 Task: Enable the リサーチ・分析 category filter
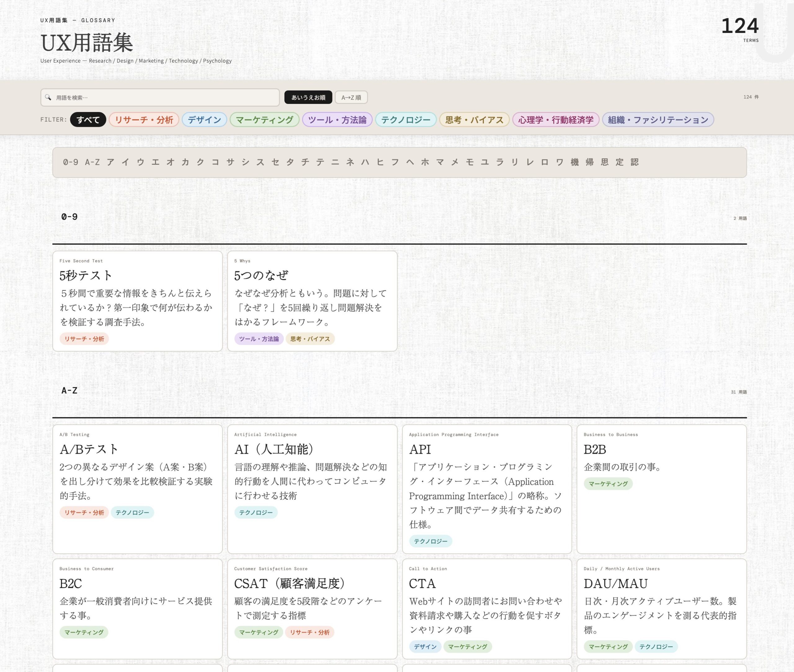tap(144, 120)
